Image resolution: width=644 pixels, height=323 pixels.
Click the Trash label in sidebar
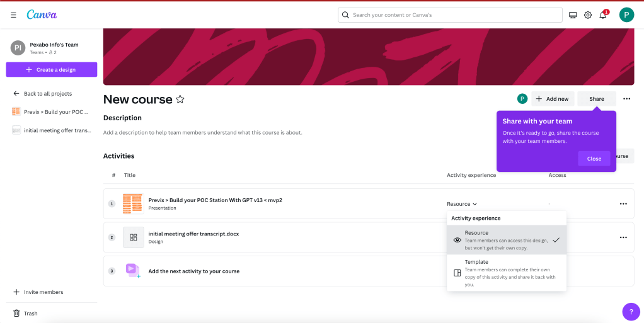pyautogui.click(x=31, y=314)
